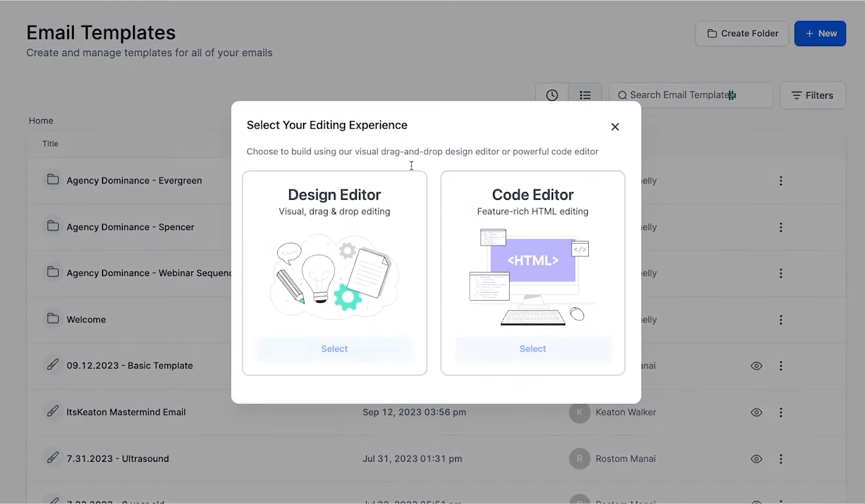Viewport: 865px width, 504px height.
Task: Switch to list view icon
Action: [585, 95]
